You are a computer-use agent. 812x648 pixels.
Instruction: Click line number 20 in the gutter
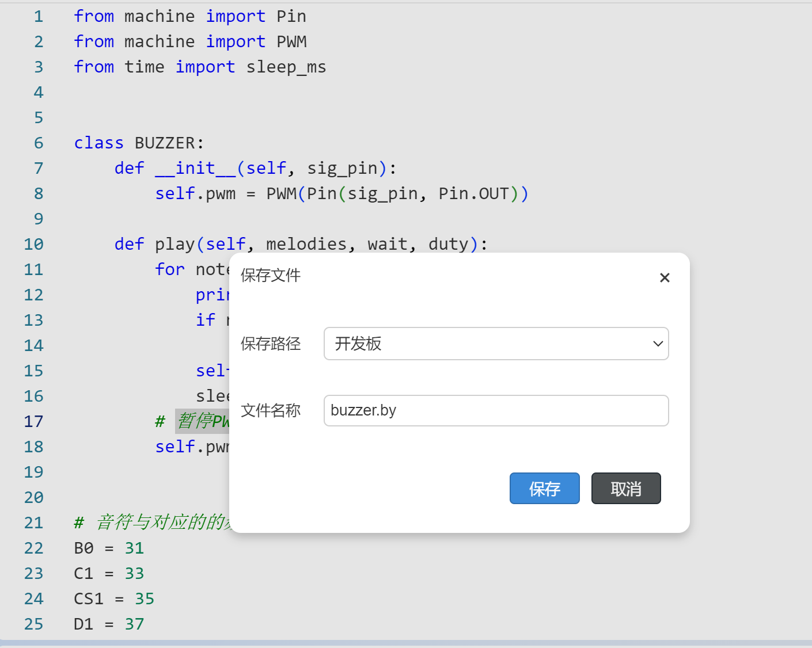33,497
